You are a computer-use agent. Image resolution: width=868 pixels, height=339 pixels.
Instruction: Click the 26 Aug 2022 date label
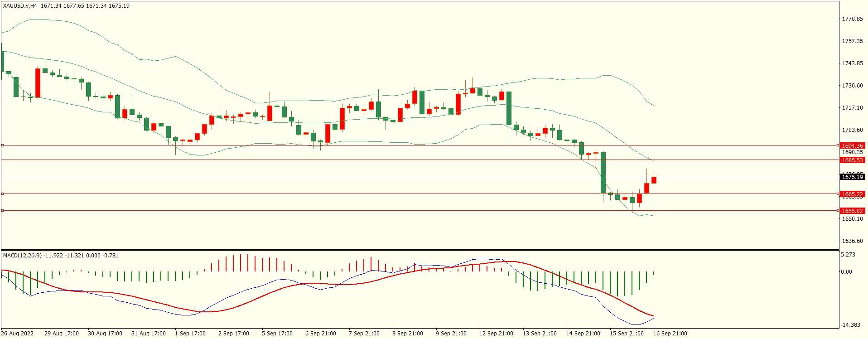click(17, 333)
